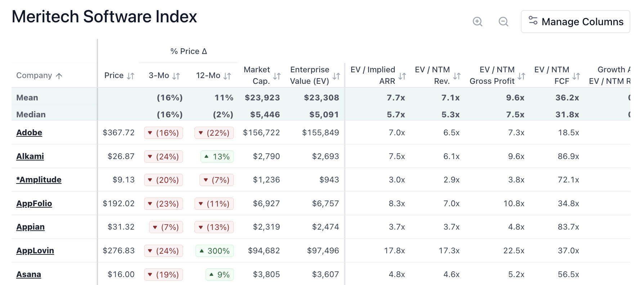This screenshot has width=644, height=285.
Task: Click the zoom out magnifier icon
Action: pyautogui.click(x=503, y=22)
